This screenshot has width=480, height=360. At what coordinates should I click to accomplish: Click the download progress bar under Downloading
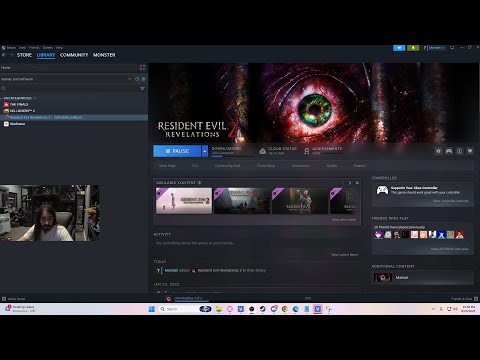click(x=232, y=156)
